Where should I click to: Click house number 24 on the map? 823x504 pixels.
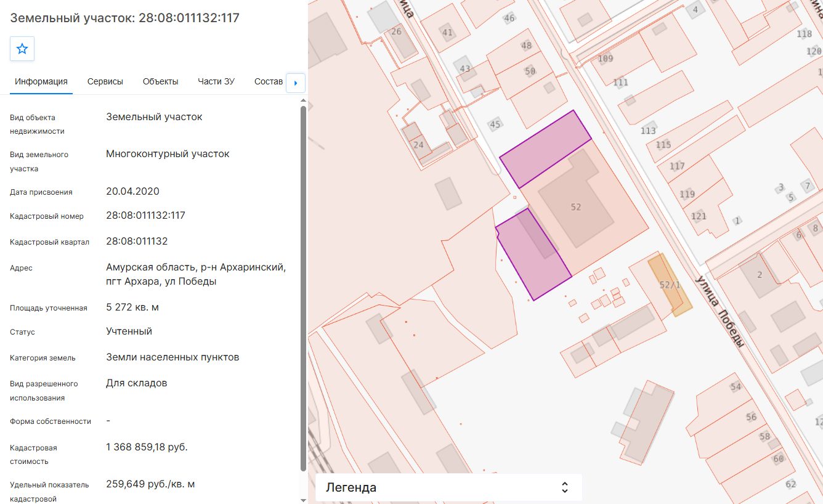coord(419,145)
